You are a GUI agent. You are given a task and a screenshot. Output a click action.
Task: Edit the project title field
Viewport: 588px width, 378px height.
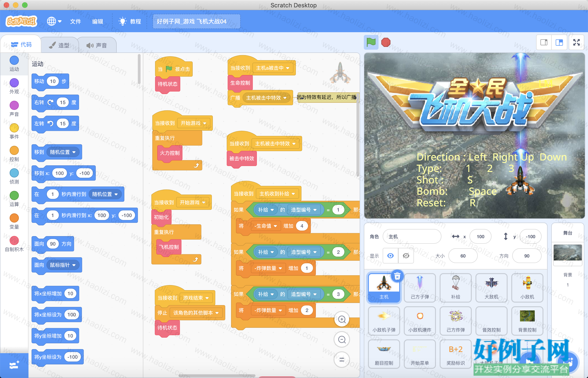(196, 22)
